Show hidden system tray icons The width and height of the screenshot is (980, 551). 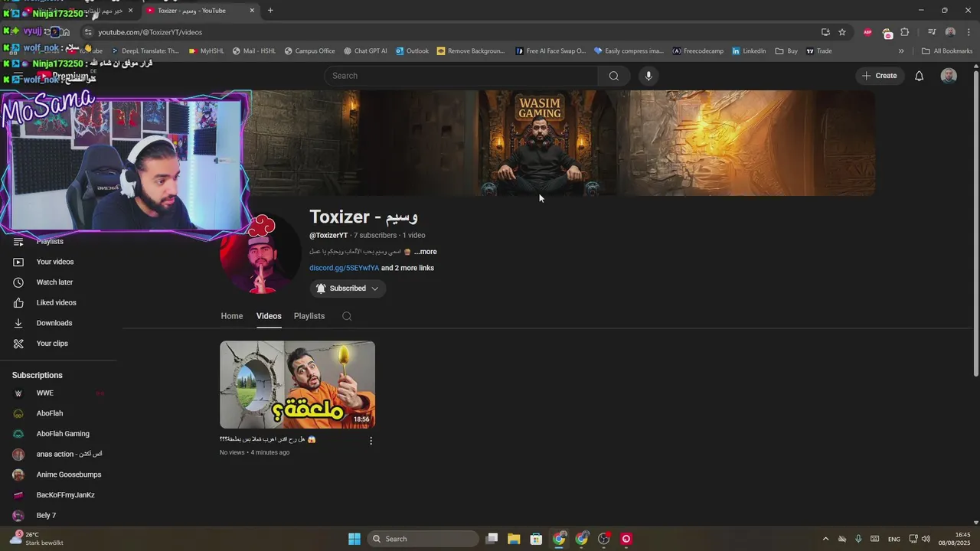click(x=825, y=539)
